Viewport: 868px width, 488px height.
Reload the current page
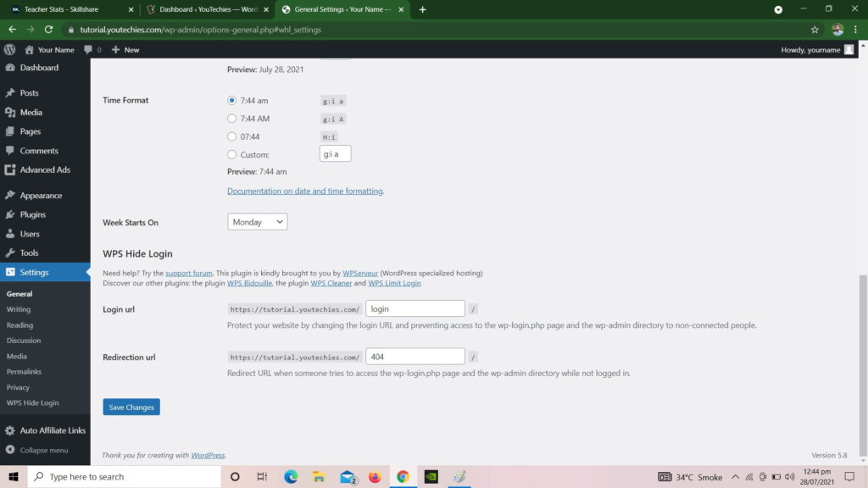48,30
